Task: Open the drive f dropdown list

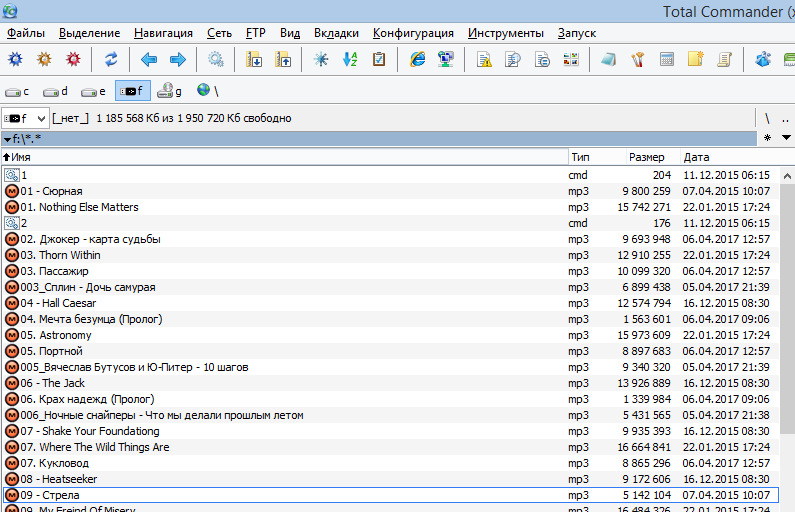Action: (x=25, y=119)
